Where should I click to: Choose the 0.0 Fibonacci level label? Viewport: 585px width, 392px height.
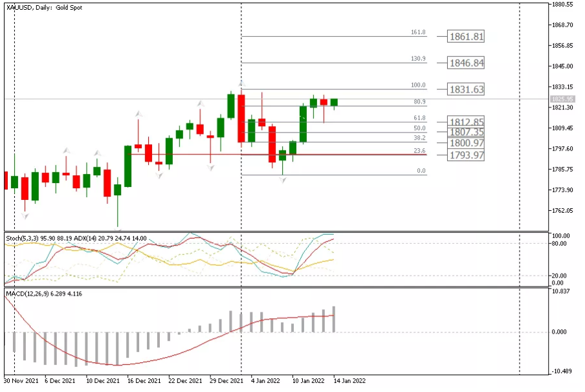[421, 171]
